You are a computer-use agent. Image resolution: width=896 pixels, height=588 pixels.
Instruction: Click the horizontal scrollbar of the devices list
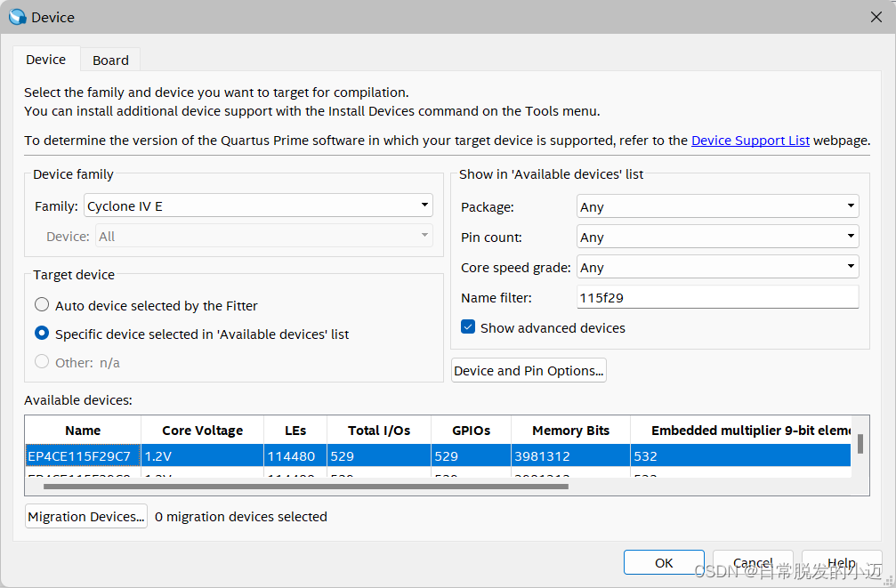point(306,487)
